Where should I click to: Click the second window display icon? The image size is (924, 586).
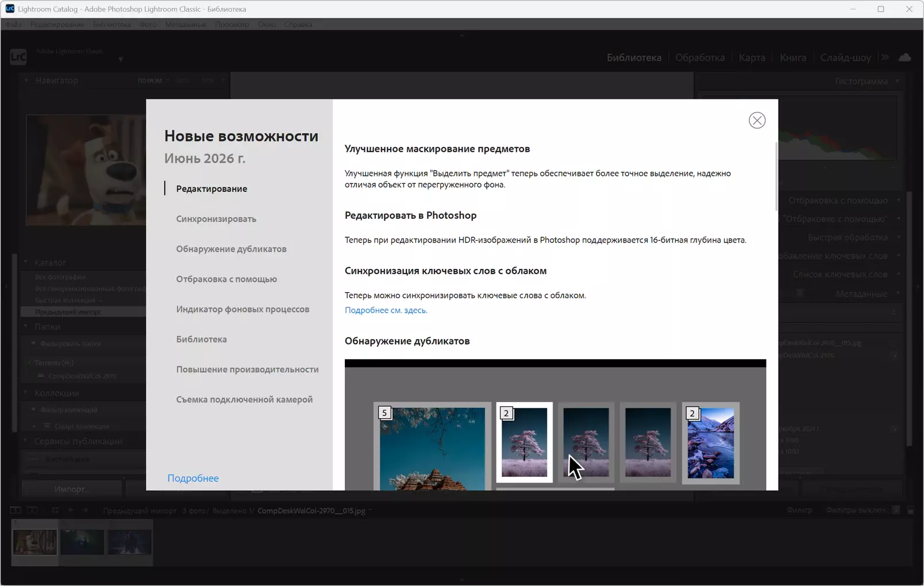(x=33, y=510)
